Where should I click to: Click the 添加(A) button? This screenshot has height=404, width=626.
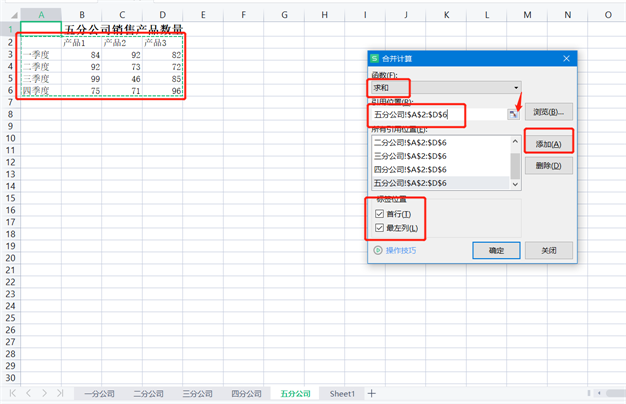tap(549, 144)
